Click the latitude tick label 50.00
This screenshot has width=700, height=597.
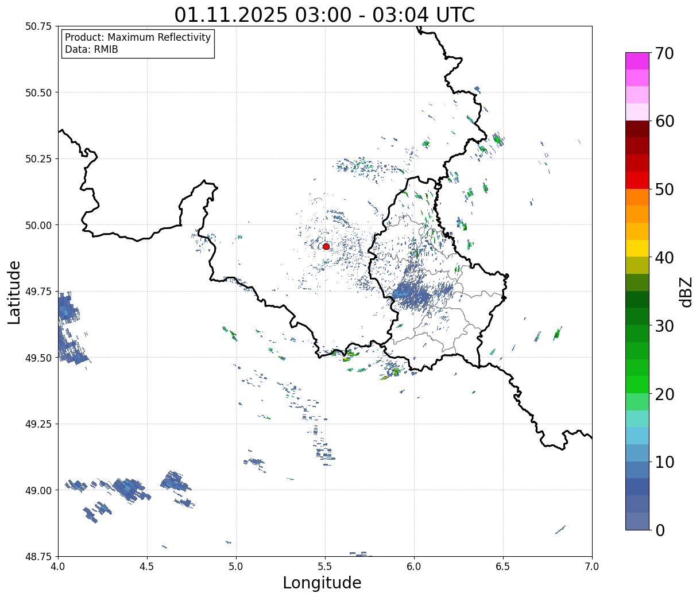click(38, 225)
